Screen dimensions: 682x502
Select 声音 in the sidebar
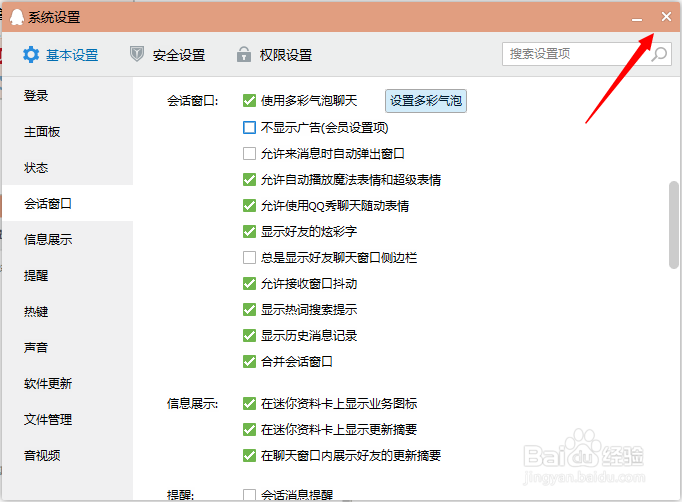[x=67, y=348]
